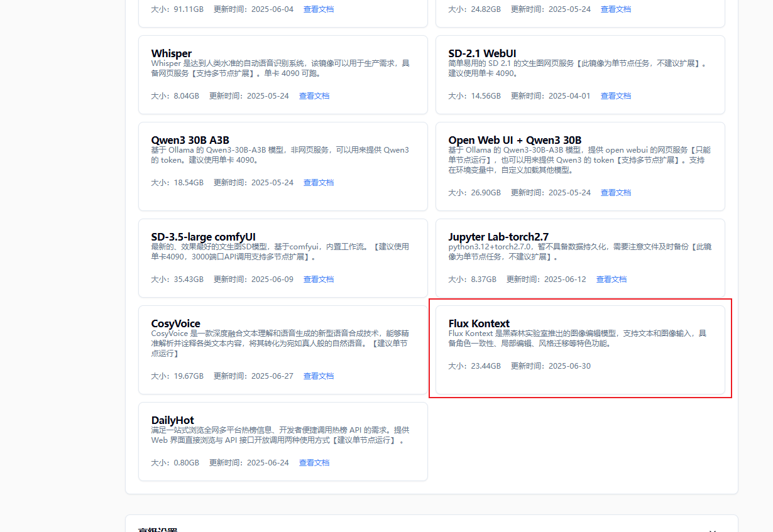Select the SD-3.5-large comfyUI card

point(283,258)
